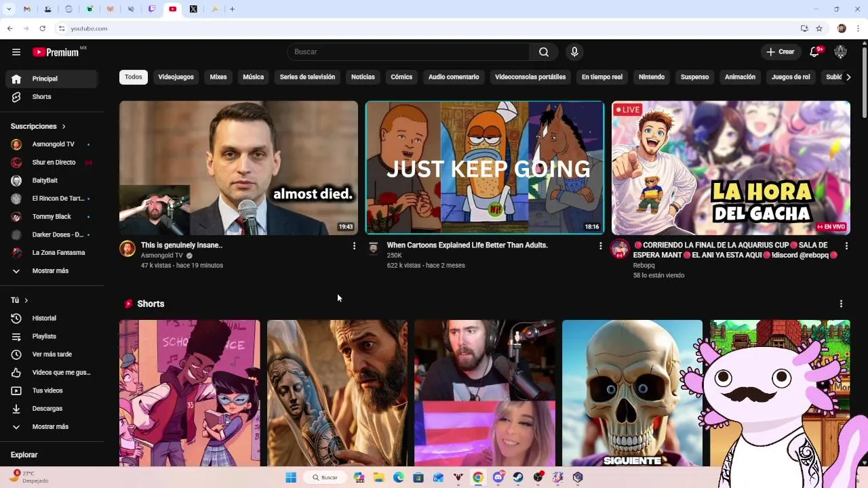Reload the page in browser toolbar
This screenshot has width=868, height=488.
coord(42,28)
